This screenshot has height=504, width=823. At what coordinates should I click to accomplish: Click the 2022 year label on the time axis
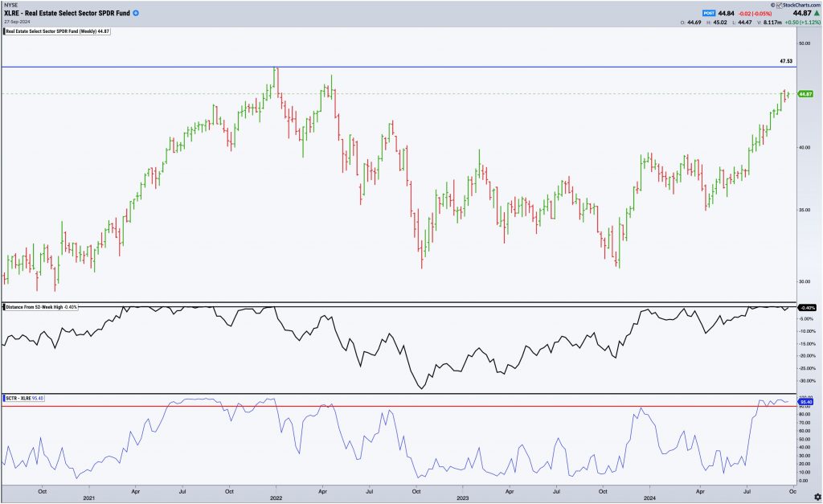click(x=276, y=498)
